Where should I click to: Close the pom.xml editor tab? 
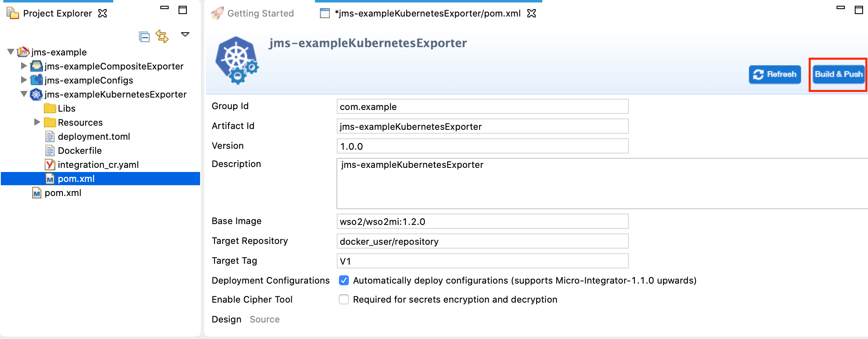(x=532, y=13)
